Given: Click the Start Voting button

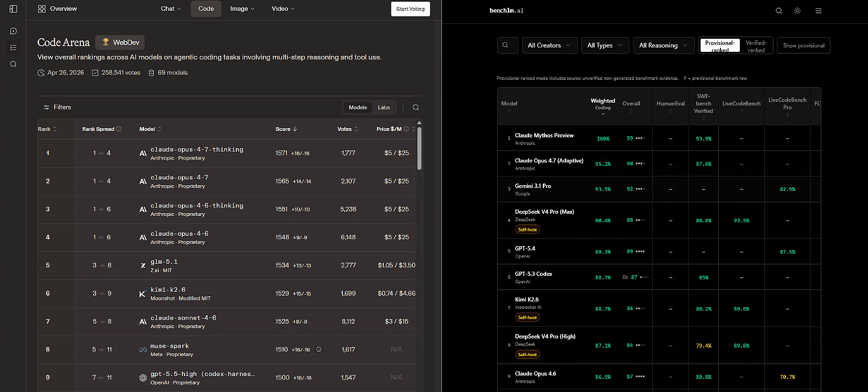Looking at the screenshot, I should tap(410, 9).
